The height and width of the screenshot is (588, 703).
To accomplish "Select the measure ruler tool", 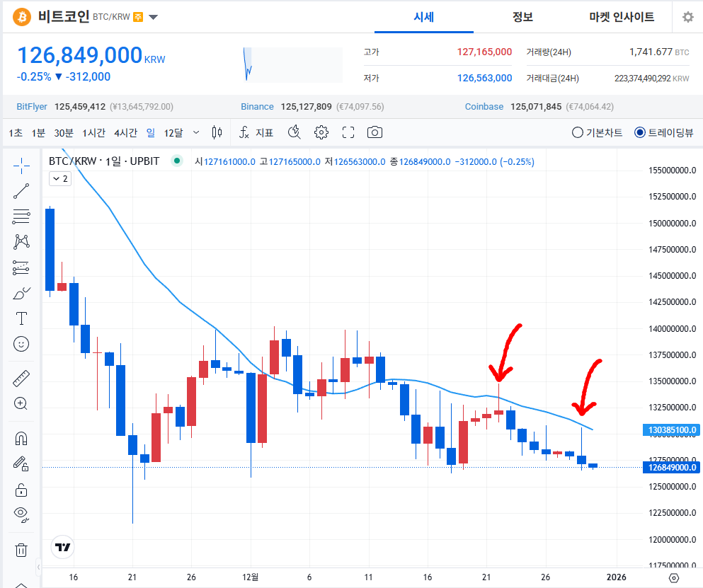I will (21, 377).
